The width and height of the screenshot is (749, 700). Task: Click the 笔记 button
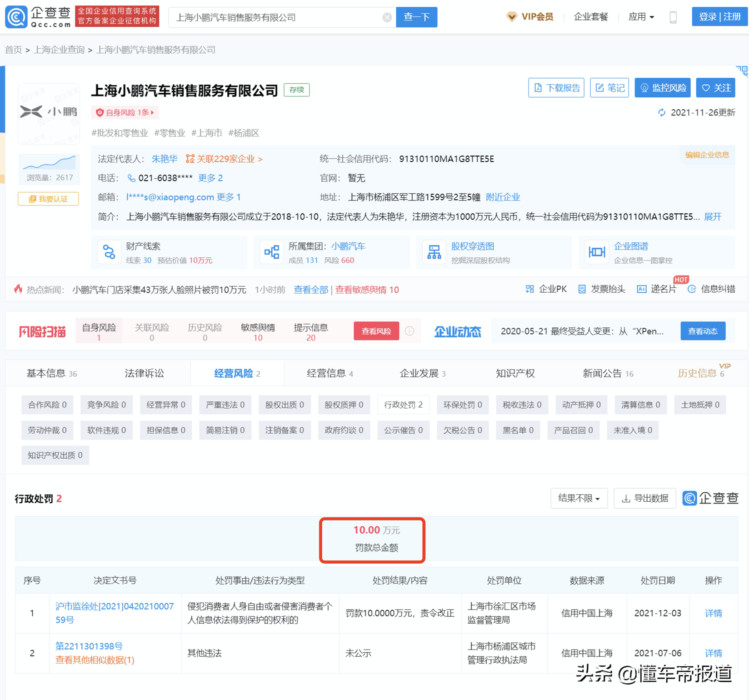coord(609,88)
